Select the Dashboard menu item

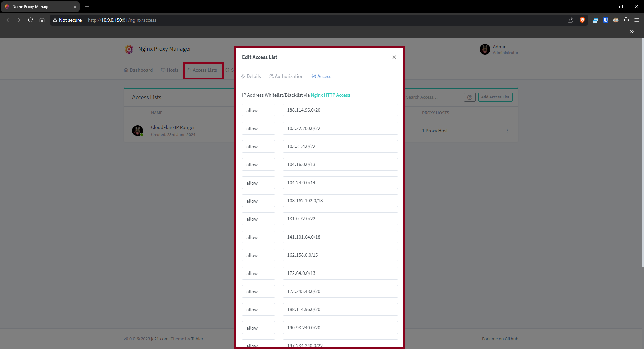(x=138, y=70)
